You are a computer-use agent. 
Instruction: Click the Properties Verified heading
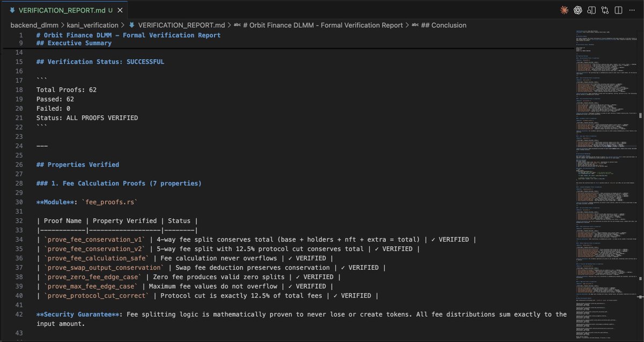click(78, 165)
